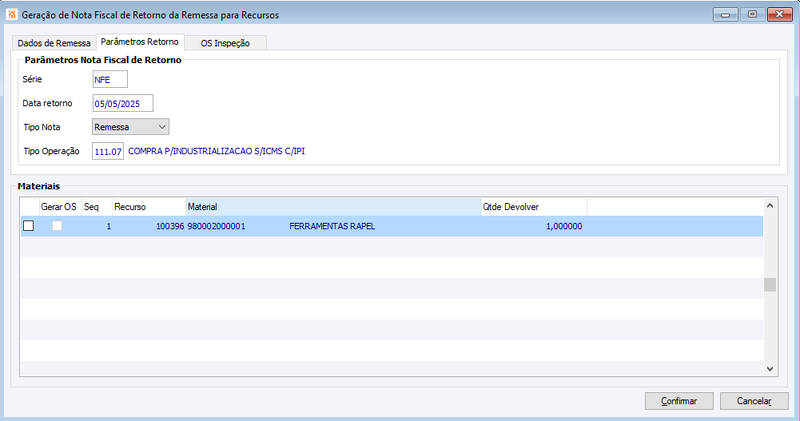Select the Recurso value 100396
The width and height of the screenshot is (800, 421).
170,226
